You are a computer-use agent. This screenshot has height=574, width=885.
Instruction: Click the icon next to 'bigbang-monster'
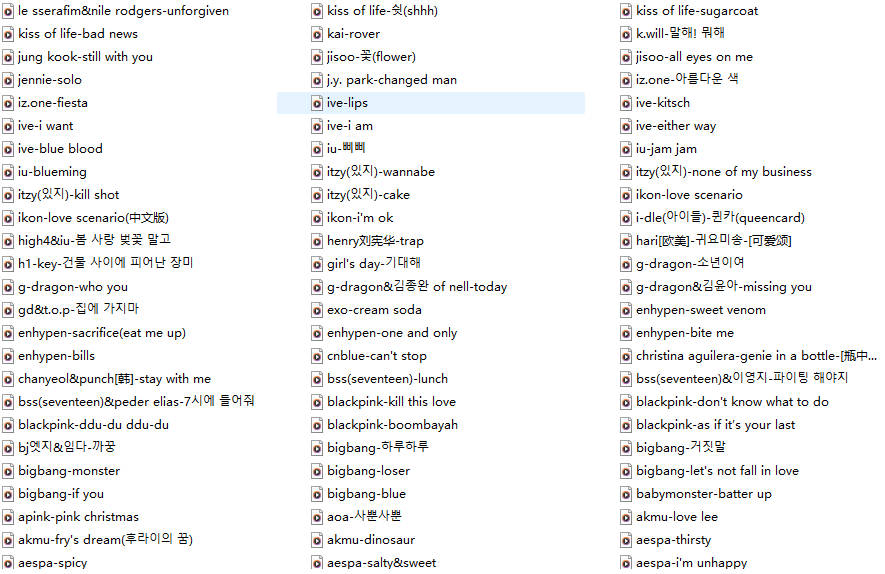8,471
